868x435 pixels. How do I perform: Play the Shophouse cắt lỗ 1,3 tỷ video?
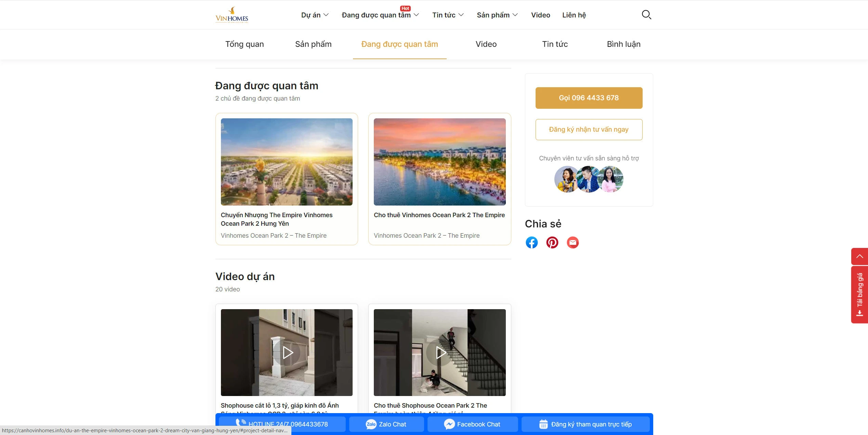(286, 352)
